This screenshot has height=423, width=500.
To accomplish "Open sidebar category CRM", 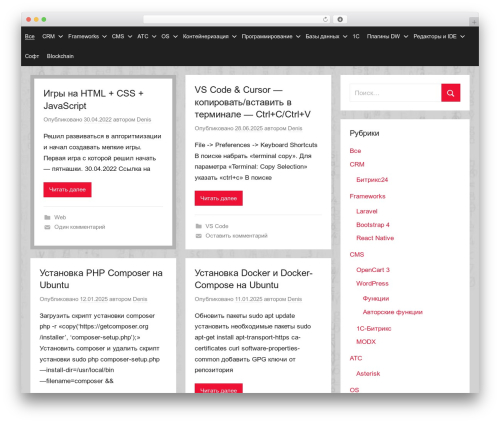I will coord(357,164).
